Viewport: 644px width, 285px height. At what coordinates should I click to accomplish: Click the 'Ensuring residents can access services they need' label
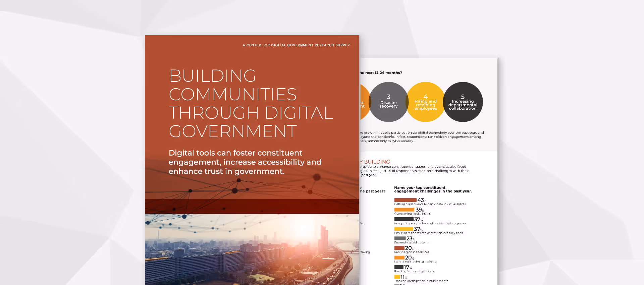click(428, 233)
